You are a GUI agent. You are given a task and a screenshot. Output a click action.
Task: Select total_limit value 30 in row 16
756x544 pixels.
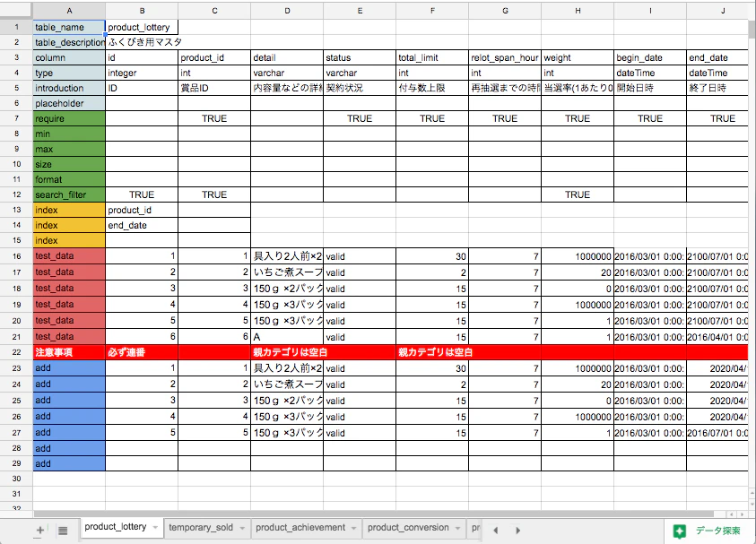tap(432, 256)
